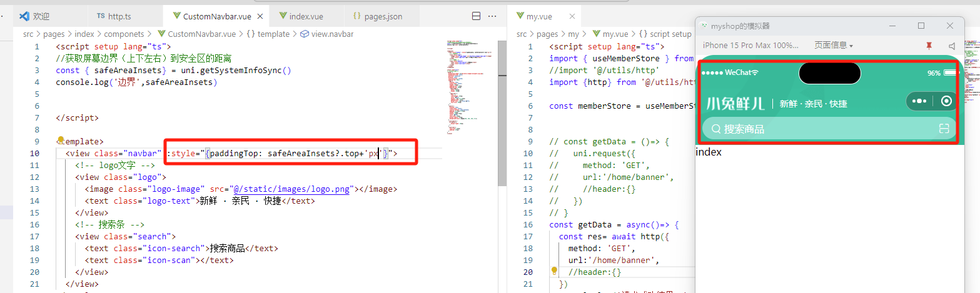The height and width of the screenshot is (293, 980).
Task: Tap the magnifier icon in simulator search
Action: tap(716, 129)
